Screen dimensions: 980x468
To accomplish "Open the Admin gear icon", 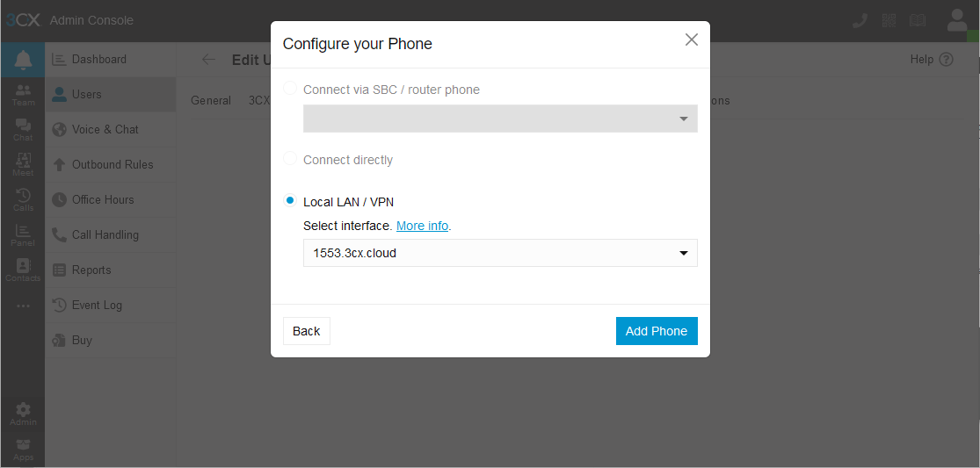I will point(23,414).
